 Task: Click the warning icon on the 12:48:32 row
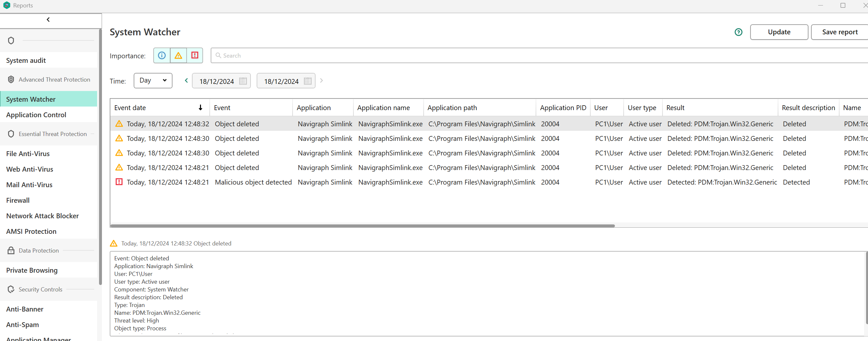click(x=119, y=124)
